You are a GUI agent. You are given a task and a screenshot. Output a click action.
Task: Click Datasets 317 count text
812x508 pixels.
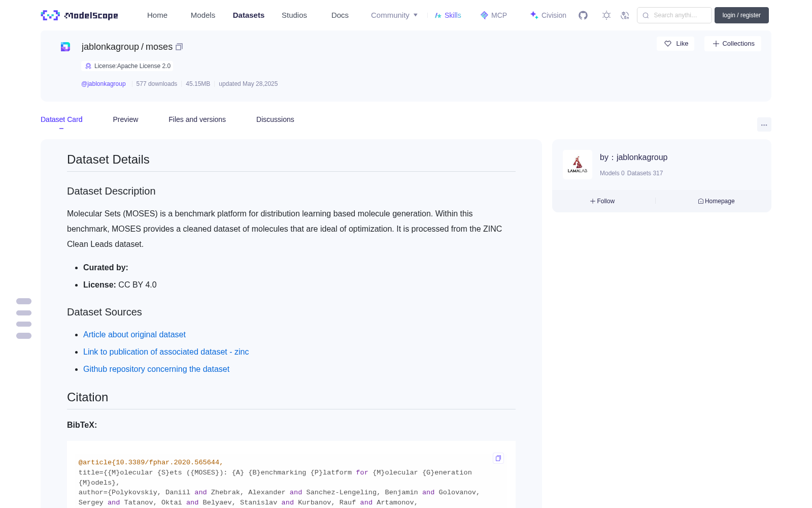[645, 173]
